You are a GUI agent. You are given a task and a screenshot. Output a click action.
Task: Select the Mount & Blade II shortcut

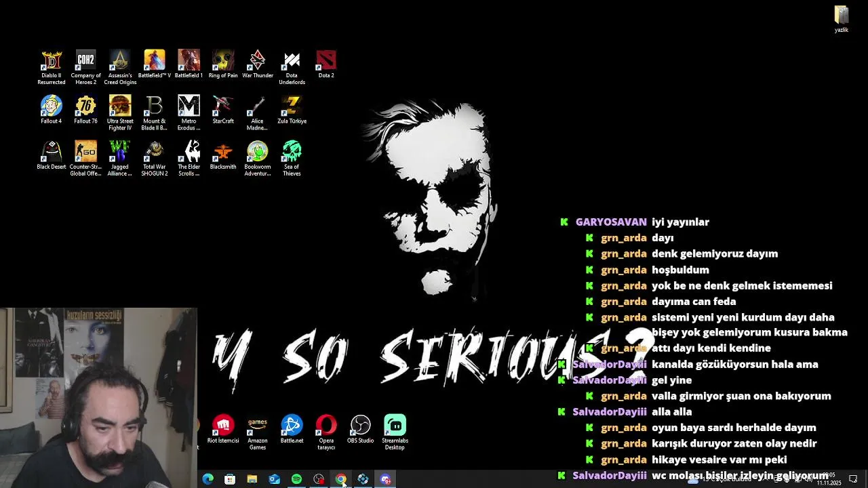tap(154, 113)
